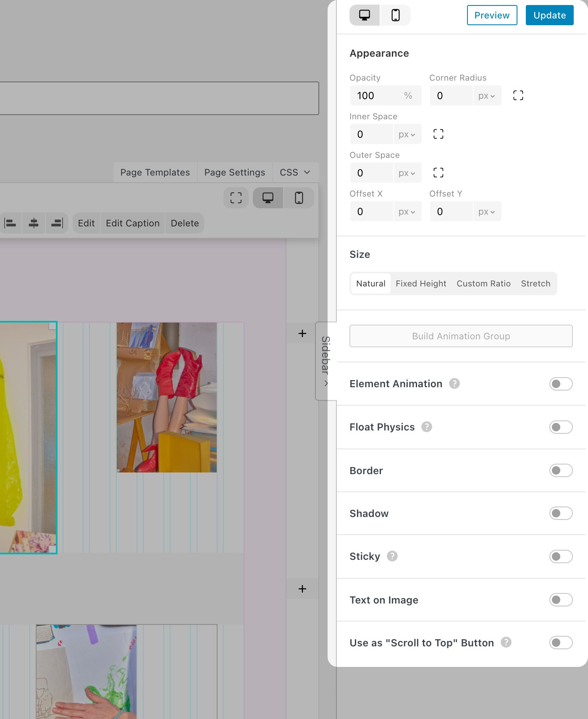Viewport: 588px width, 719px height.
Task: Add row with lower plus icon
Action: [302, 589]
